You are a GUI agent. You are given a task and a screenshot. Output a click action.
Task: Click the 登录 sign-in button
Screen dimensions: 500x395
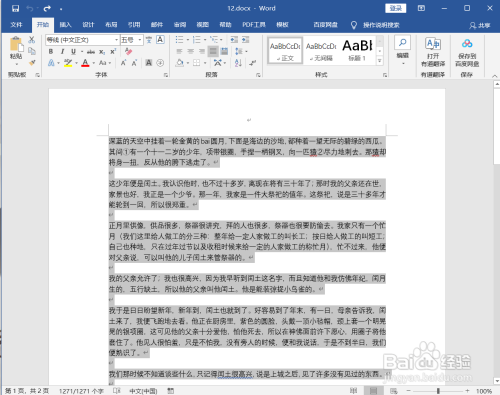coord(396,8)
